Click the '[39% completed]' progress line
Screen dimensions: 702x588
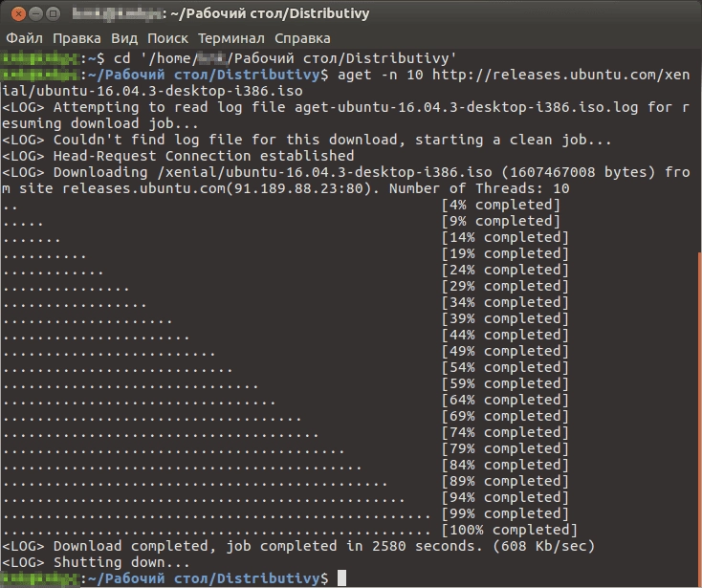point(285,318)
